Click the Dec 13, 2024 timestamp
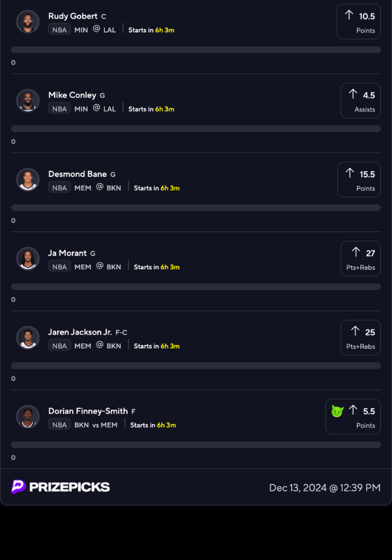The image size is (392, 560). [325, 488]
